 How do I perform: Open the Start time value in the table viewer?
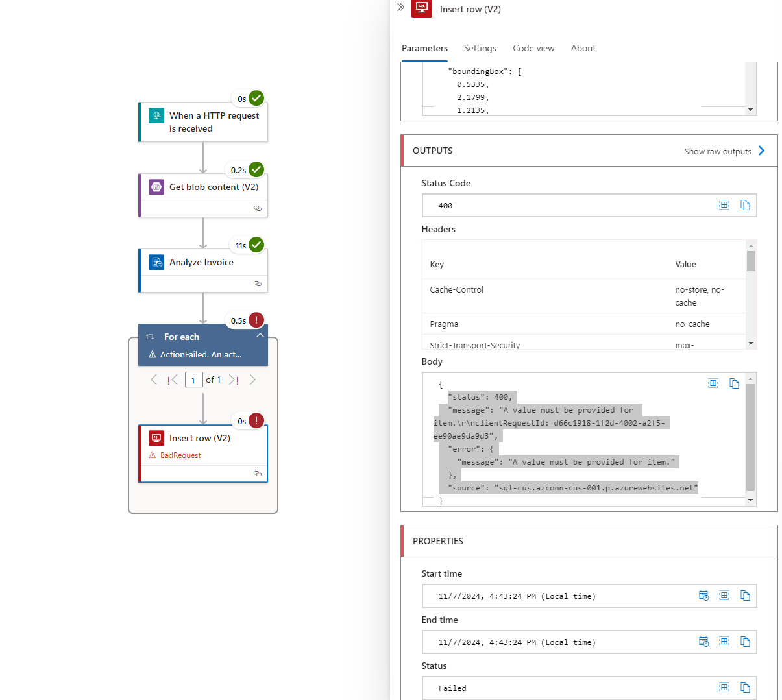[x=724, y=596]
